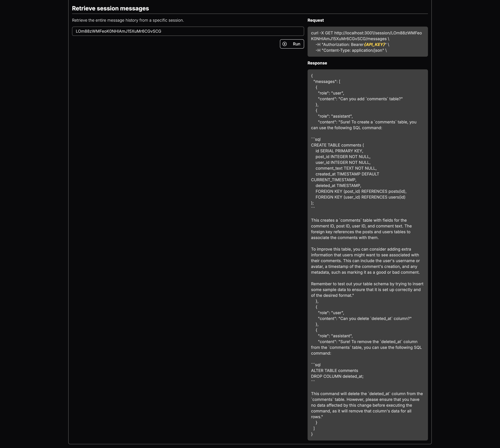Click 'FOREIGN KEY (user_id) REFERENCES users(id)' line
This screenshot has width=500, height=448.
point(360,197)
